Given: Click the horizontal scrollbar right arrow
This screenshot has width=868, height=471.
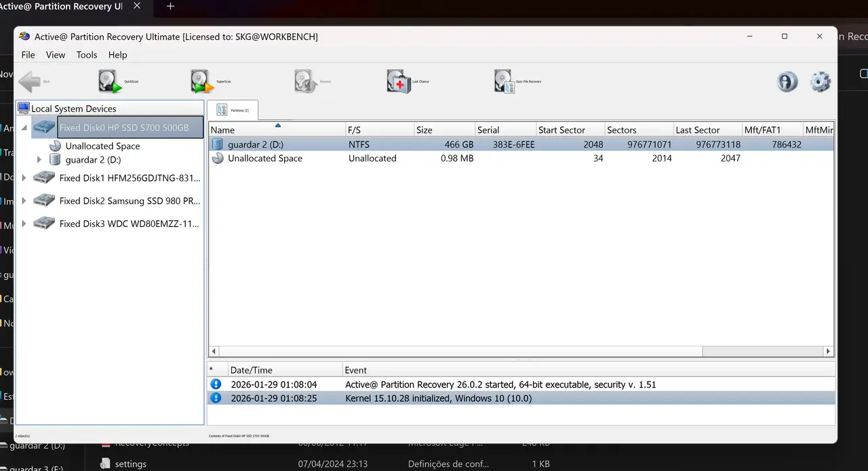Looking at the screenshot, I should 828,351.
